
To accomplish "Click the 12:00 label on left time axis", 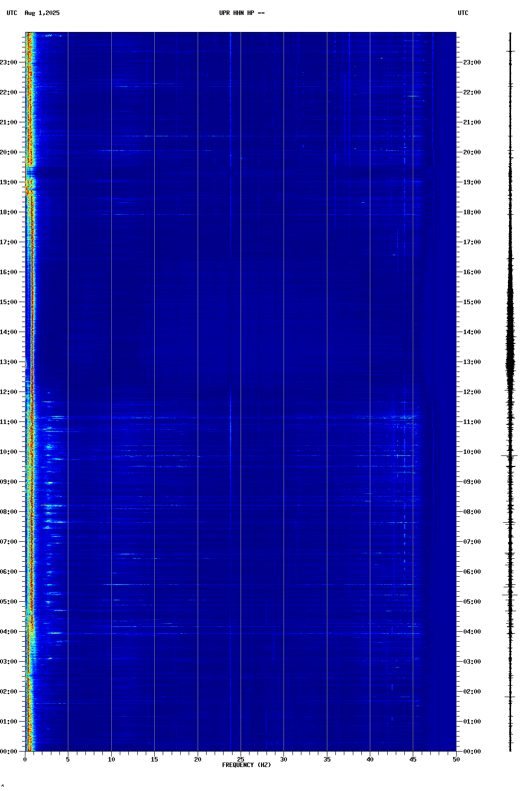I will (x=9, y=392).
